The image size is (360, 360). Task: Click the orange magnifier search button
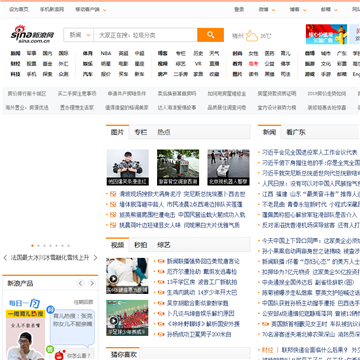(210, 35)
